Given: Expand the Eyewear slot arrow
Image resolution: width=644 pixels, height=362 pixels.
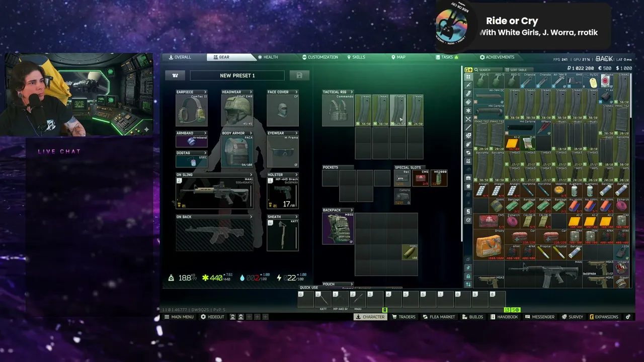Looking at the screenshot, I should (296, 133).
